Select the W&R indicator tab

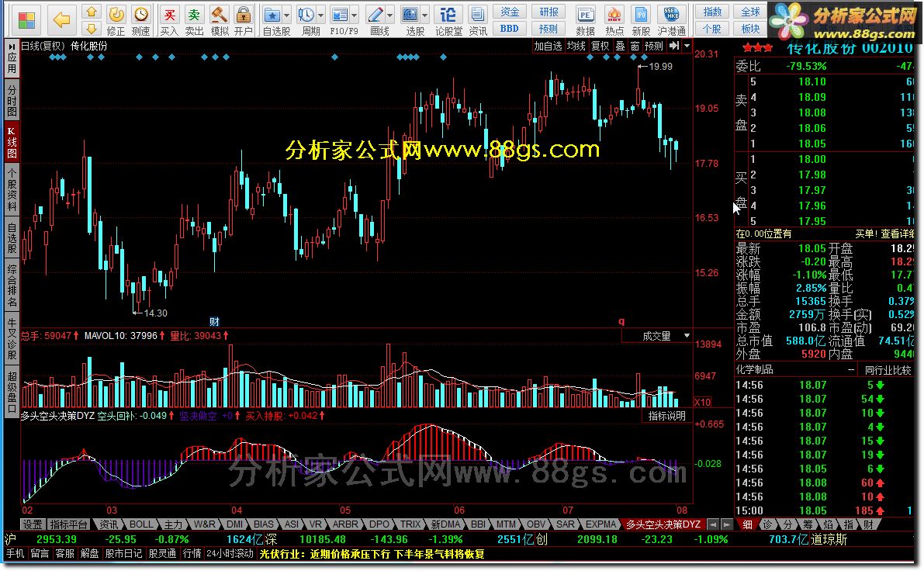point(205,524)
